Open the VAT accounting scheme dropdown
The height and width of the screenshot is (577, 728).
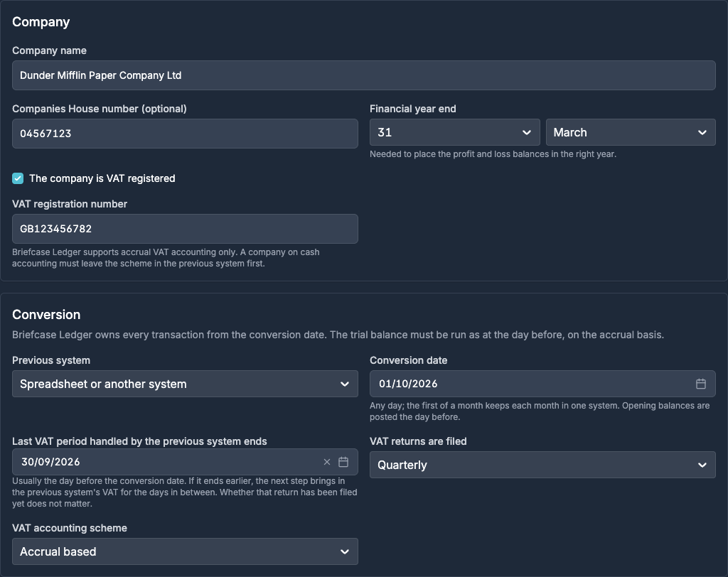(185, 551)
